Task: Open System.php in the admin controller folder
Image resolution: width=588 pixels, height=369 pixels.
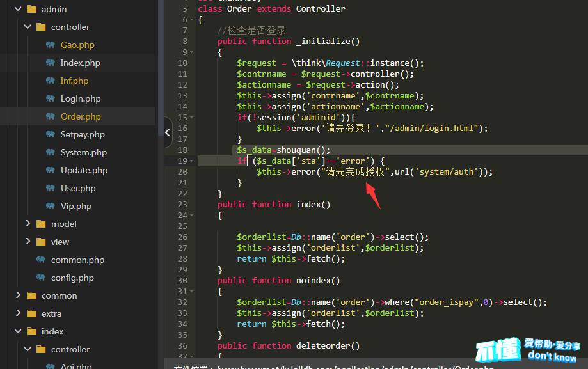Action: 84,153
